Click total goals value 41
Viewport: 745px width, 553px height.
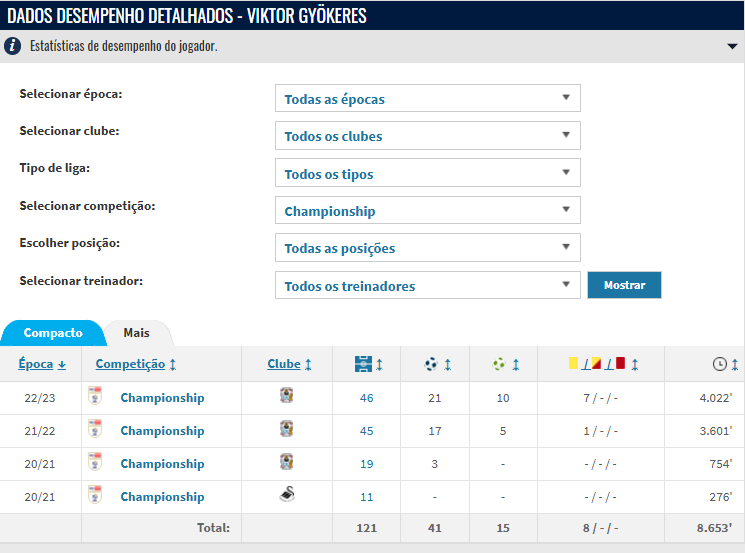(x=435, y=528)
